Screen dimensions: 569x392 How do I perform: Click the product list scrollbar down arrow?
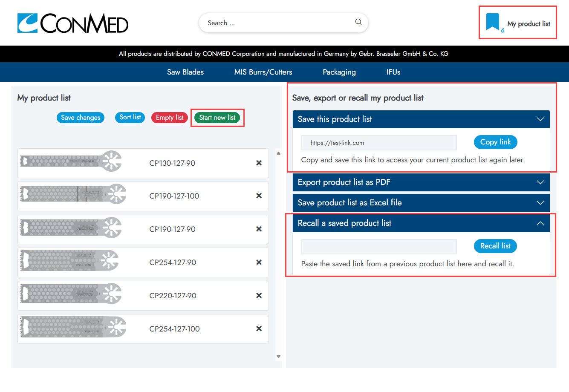pyautogui.click(x=278, y=356)
